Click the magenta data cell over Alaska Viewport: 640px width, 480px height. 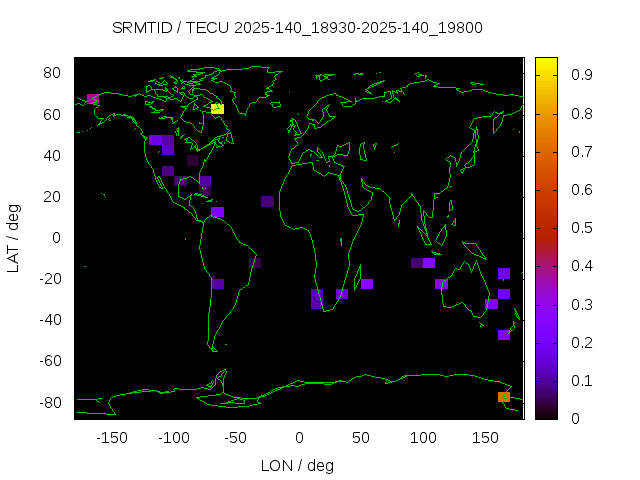(93, 99)
